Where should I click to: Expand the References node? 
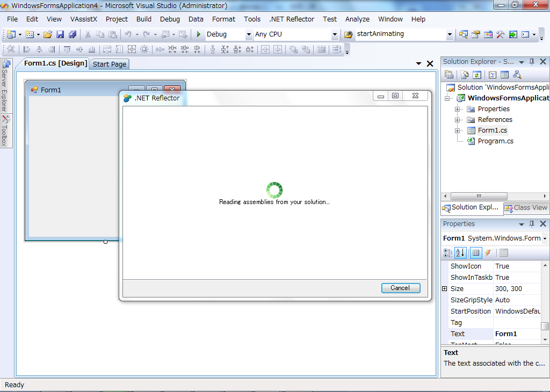tap(458, 120)
